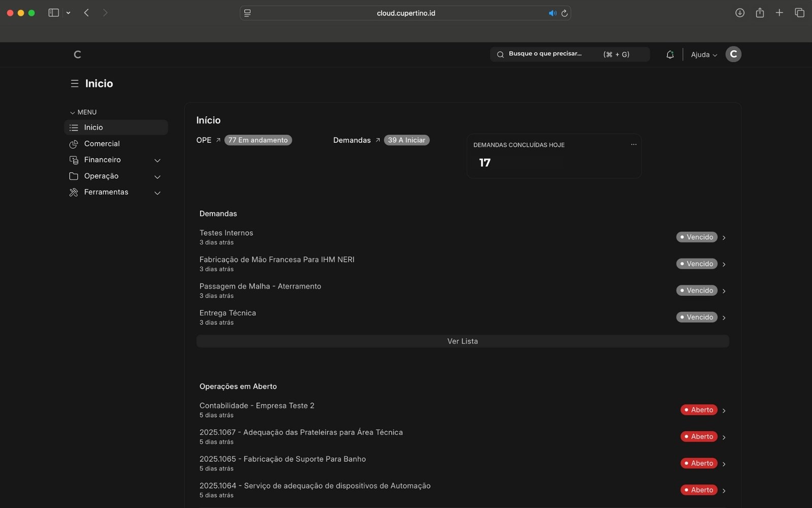
Task: Open the notifications bell icon
Action: point(670,54)
